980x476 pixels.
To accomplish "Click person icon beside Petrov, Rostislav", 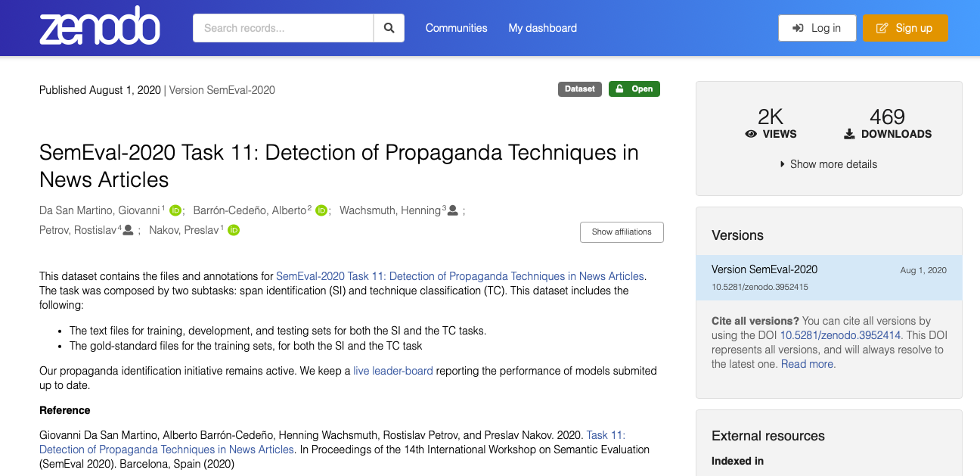I will (128, 230).
